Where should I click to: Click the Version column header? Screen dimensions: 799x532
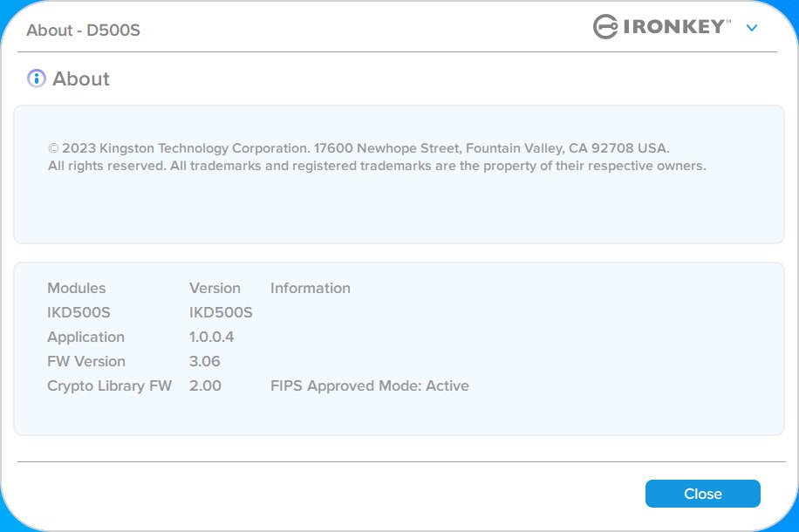click(x=215, y=288)
